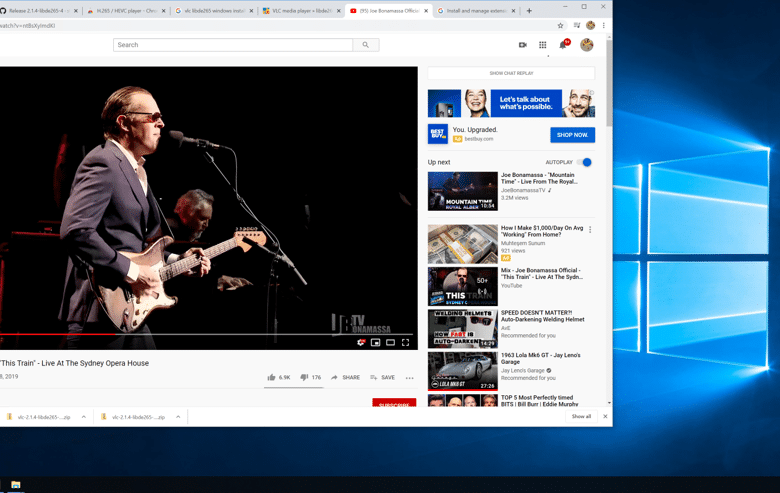Click the YouTube search magnifier button
780x493 pixels.
pos(366,45)
